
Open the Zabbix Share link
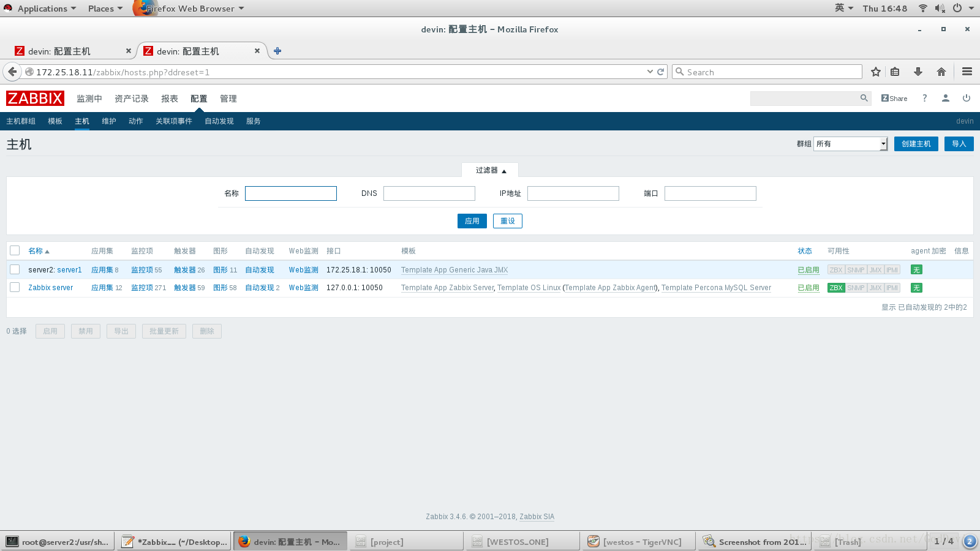point(894,98)
